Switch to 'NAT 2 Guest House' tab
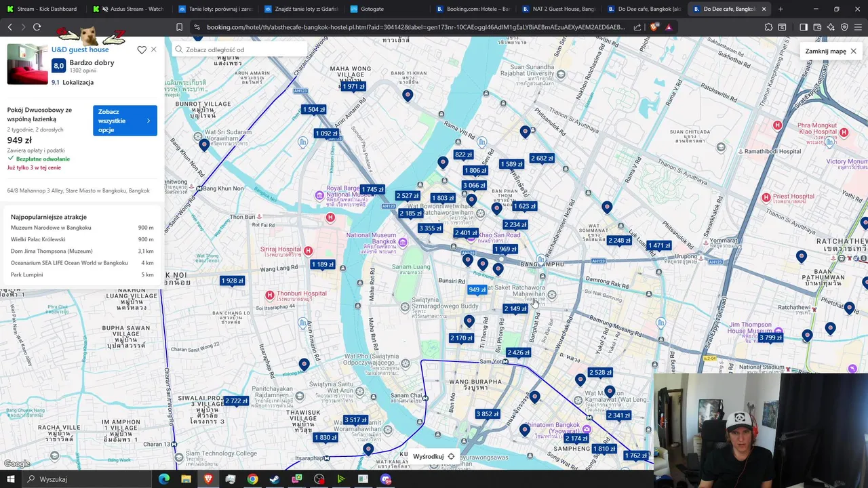The image size is (868, 488). [x=559, y=9]
